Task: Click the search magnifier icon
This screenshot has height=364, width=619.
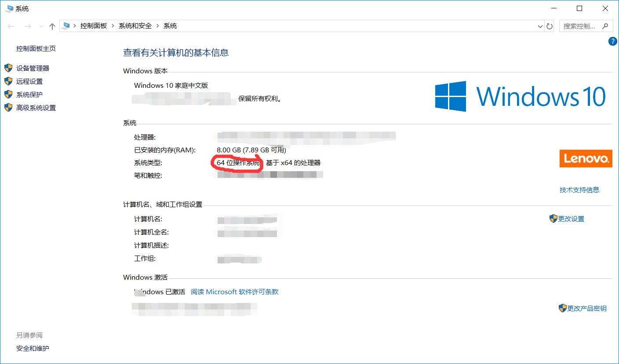Action: (x=606, y=26)
